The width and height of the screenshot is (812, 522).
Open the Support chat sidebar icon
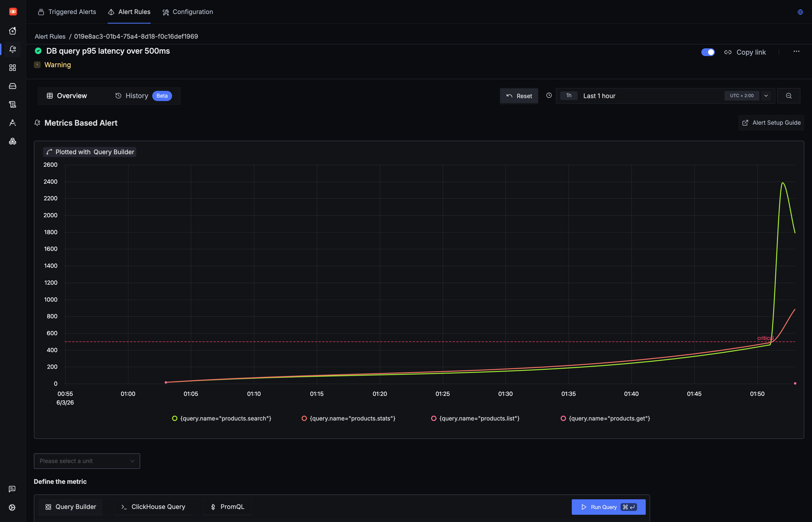[12, 489]
